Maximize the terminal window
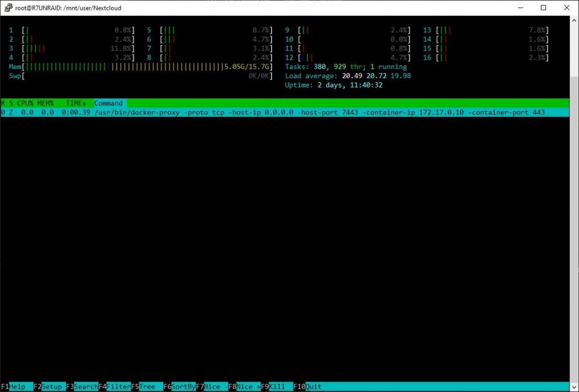The width and height of the screenshot is (579, 392). pos(543,8)
